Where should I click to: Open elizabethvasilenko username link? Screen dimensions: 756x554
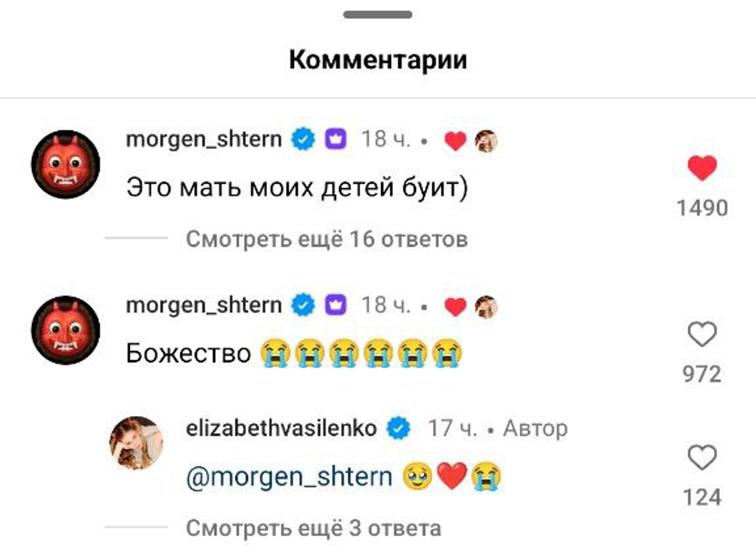click(x=281, y=428)
